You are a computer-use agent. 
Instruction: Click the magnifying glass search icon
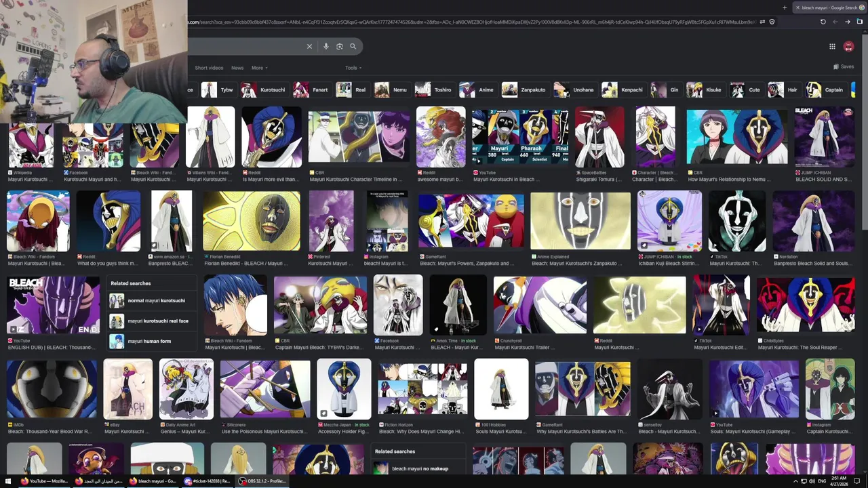(x=353, y=46)
